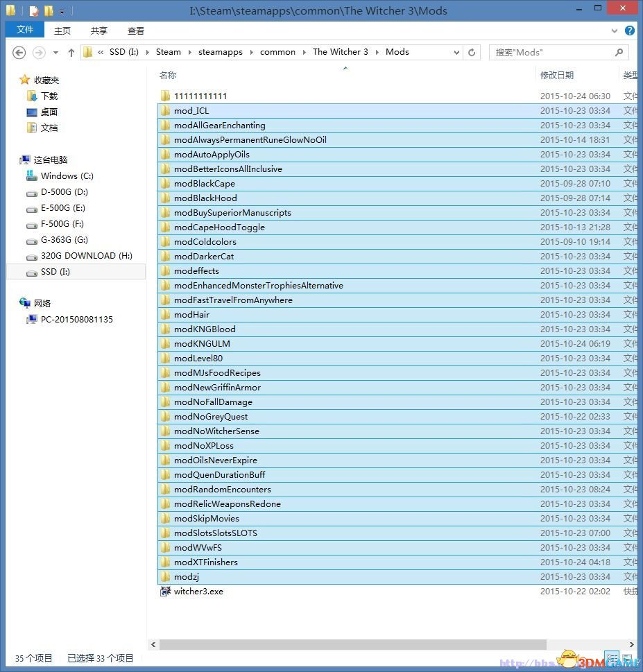The image size is (643, 672).
Task: Select the modKNGBlood folder icon
Action: 165,329
